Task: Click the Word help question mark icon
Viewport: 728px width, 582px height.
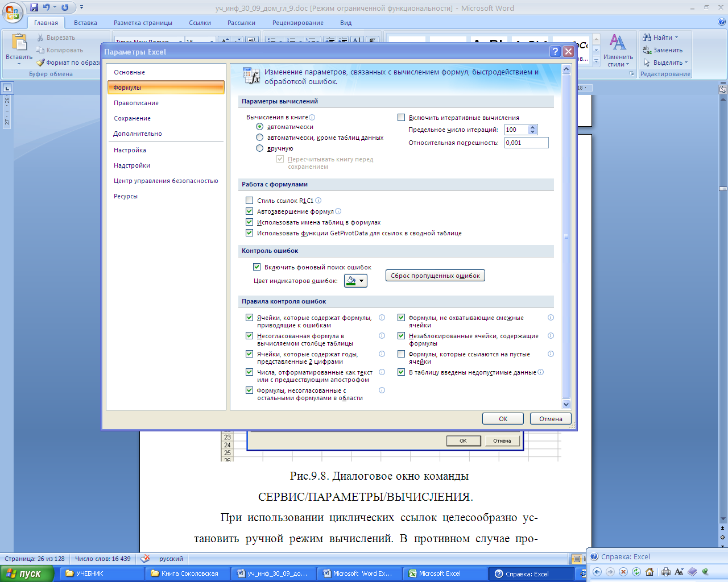Action: 722,22
